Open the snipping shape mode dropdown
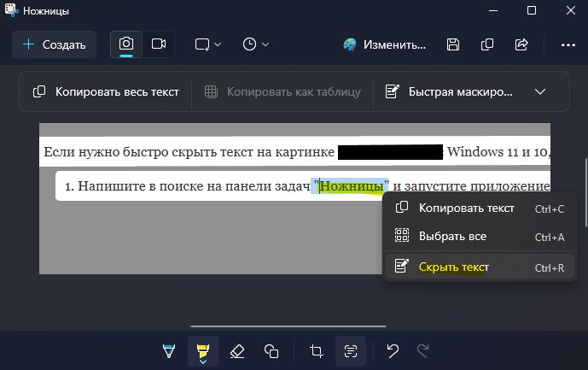 207,44
